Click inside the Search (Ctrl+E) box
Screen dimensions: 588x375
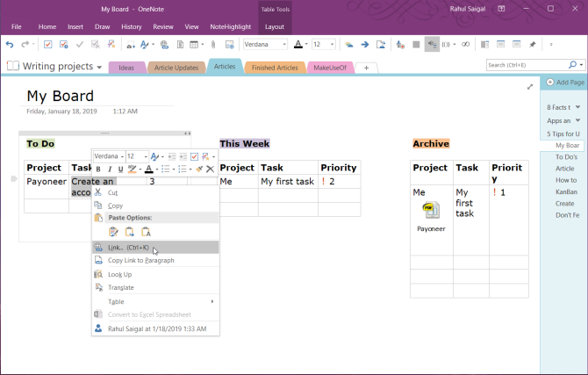pos(525,65)
